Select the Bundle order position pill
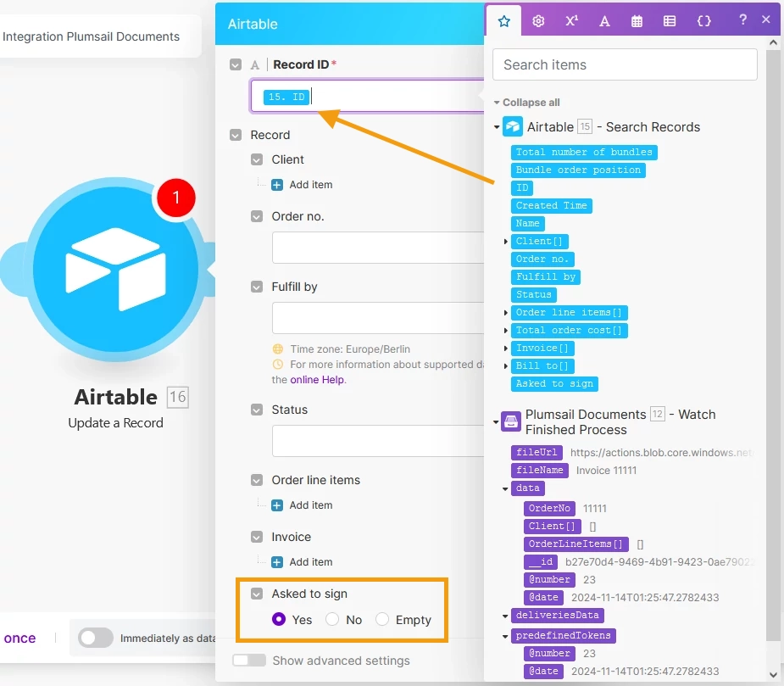This screenshot has width=784, height=686. point(578,170)
